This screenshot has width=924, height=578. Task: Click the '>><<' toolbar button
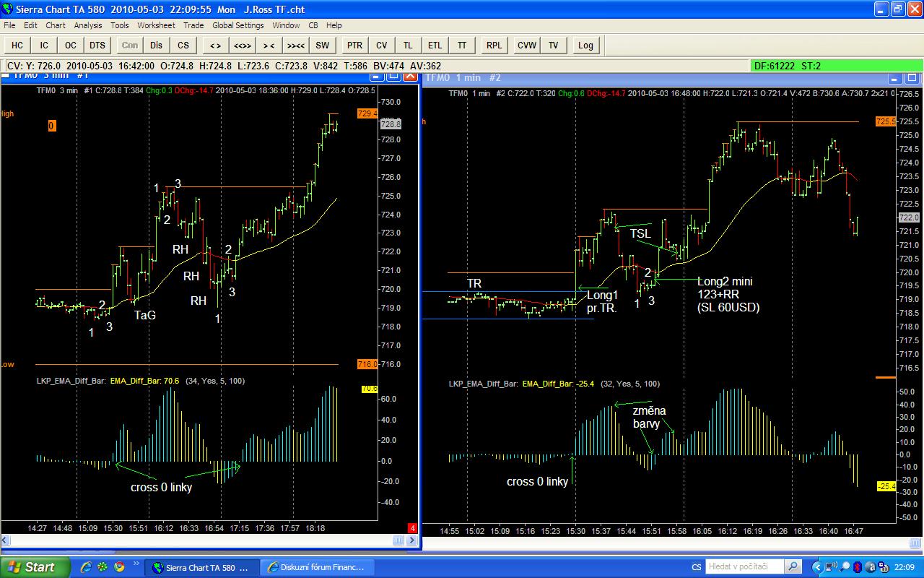[x=295, y=45]
